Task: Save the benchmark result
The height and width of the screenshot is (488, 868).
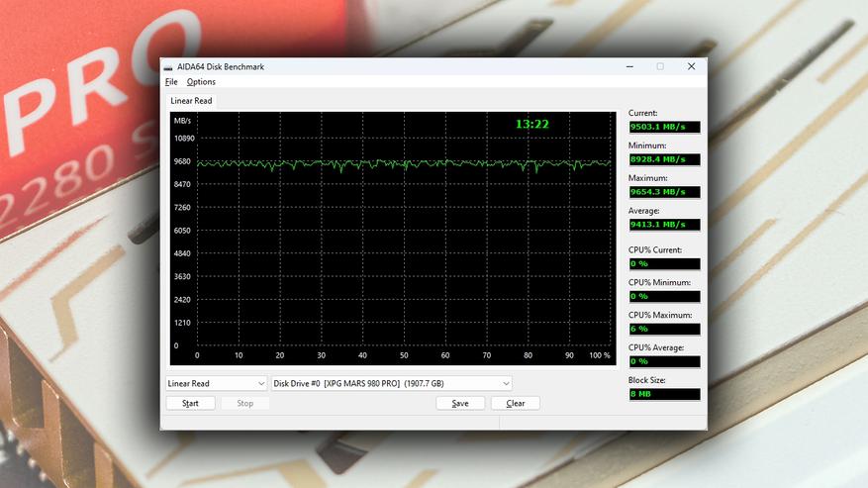Action: tap(460, 403)
